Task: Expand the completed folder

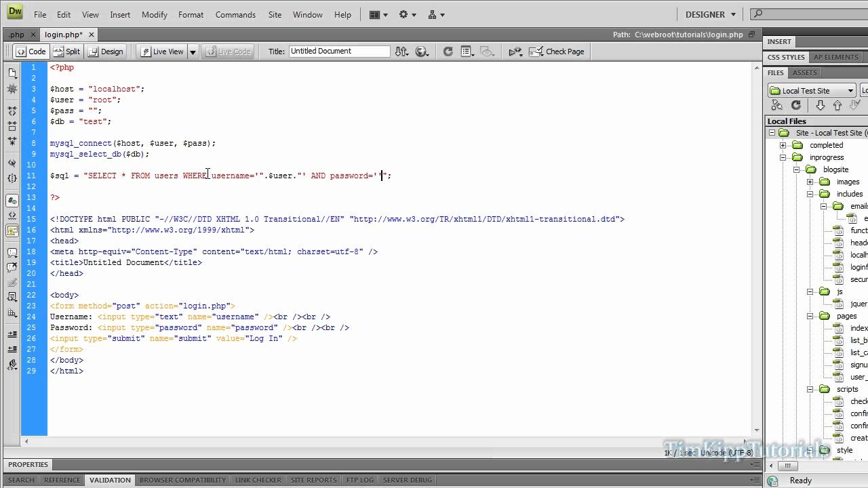Action: (x=783, y=145)
